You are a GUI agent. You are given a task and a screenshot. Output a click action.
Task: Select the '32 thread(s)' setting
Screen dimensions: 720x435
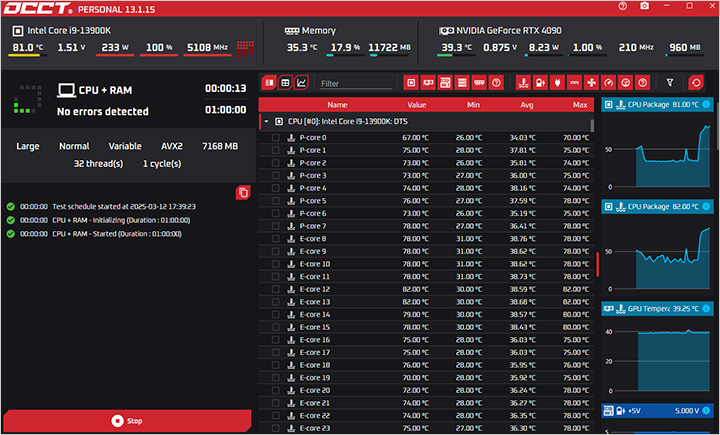(98, 164)
